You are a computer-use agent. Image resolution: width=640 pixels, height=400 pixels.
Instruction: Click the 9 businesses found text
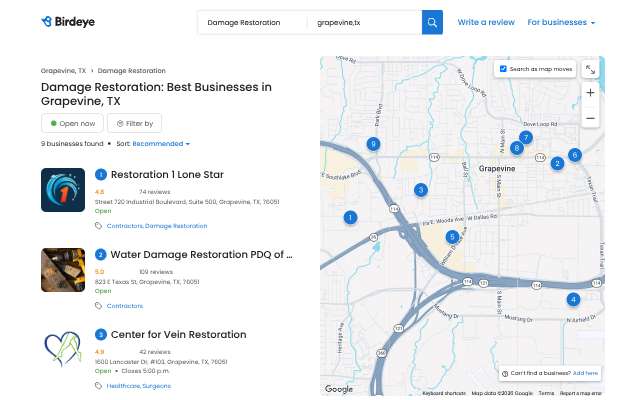[72, 144]
